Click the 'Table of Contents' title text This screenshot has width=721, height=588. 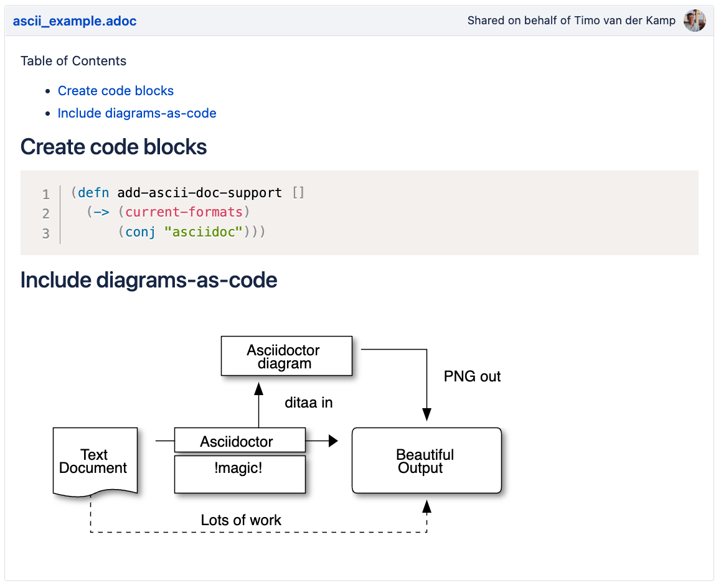[x=73, y=61]
